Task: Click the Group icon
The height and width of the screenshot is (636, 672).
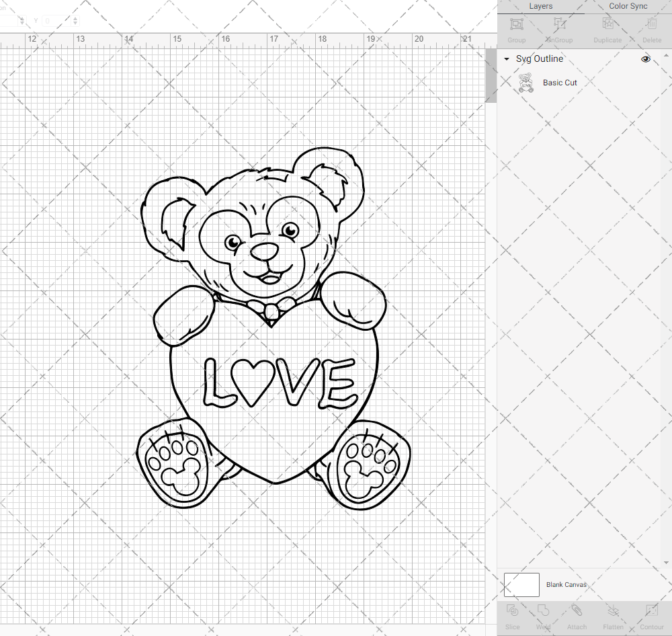Action: click(x=516, y=24)
